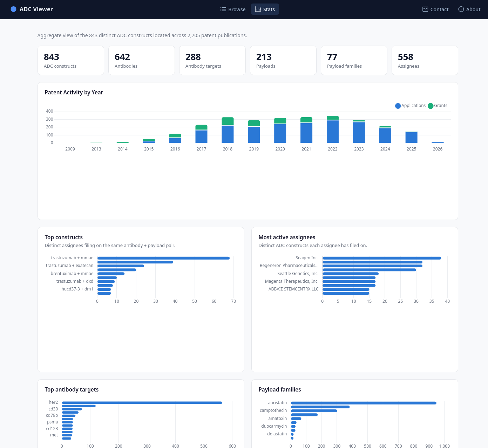Click the green Grants bar segment for 2017
The height and width of the screenshot is (448, 488).
pos(201,127)
